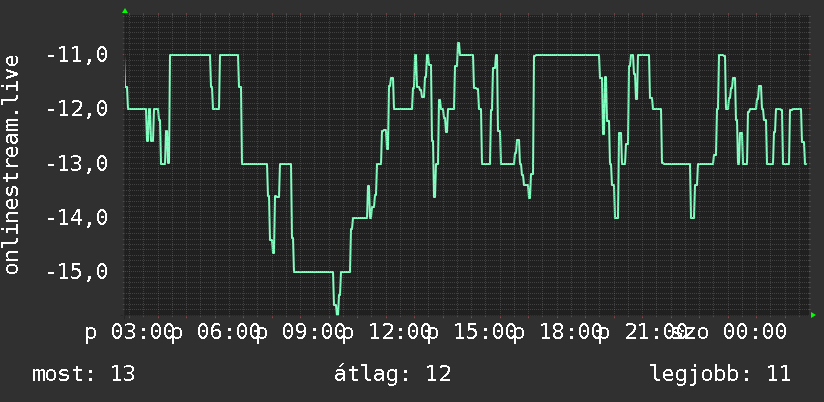
Task: Select the p 15:00 time label
Action: pos(472,333)
